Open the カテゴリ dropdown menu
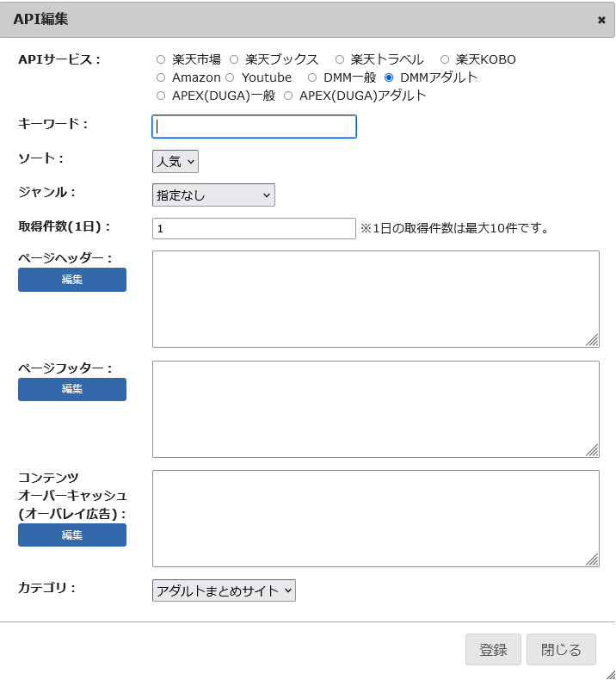The height and width of the screenshot is (680, 616). point(224,590)
